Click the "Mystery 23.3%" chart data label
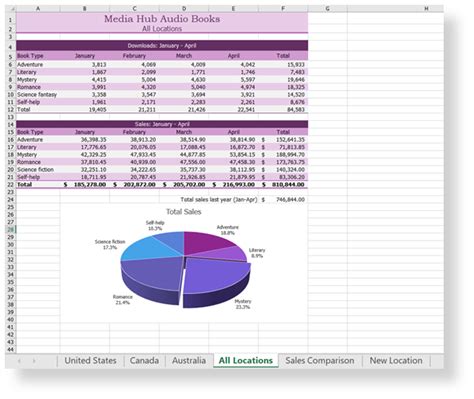 (x=243, y=304)
